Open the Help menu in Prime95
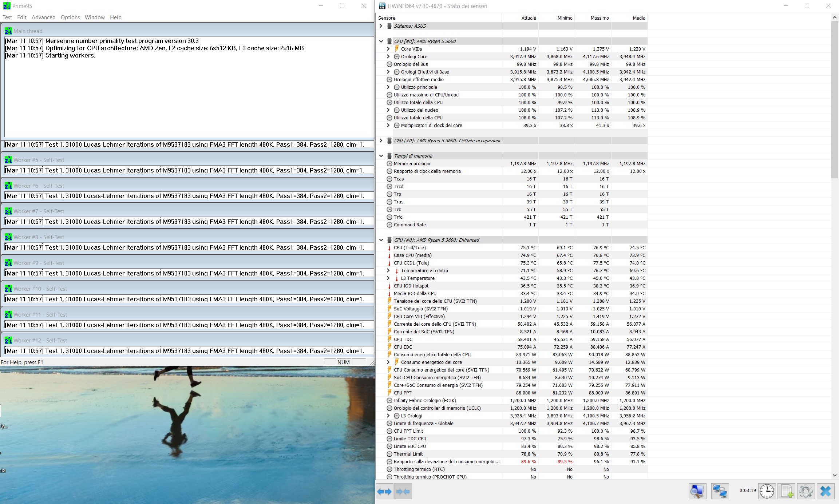This screenshot has height=504, width=839. tap(116, 17)
